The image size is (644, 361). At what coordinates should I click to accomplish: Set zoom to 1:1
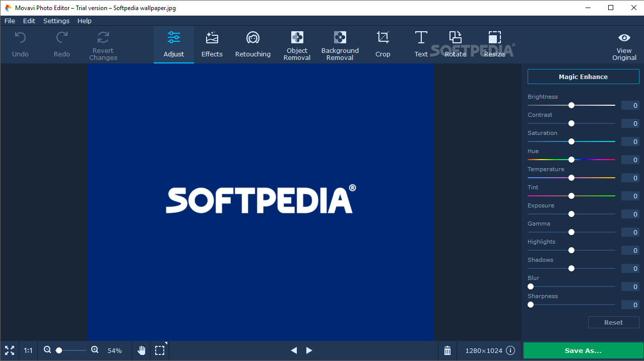click(x=28, y=350)
